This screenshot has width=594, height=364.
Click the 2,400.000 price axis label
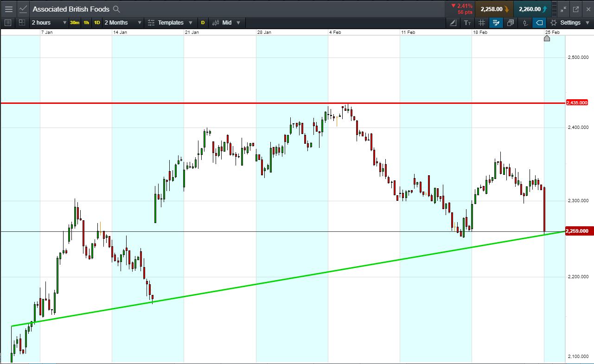coord(578,127)
